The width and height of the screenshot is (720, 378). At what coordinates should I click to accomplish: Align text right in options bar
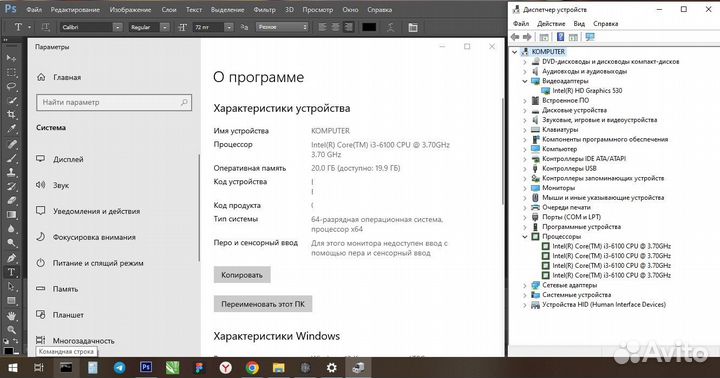[349, 27]
